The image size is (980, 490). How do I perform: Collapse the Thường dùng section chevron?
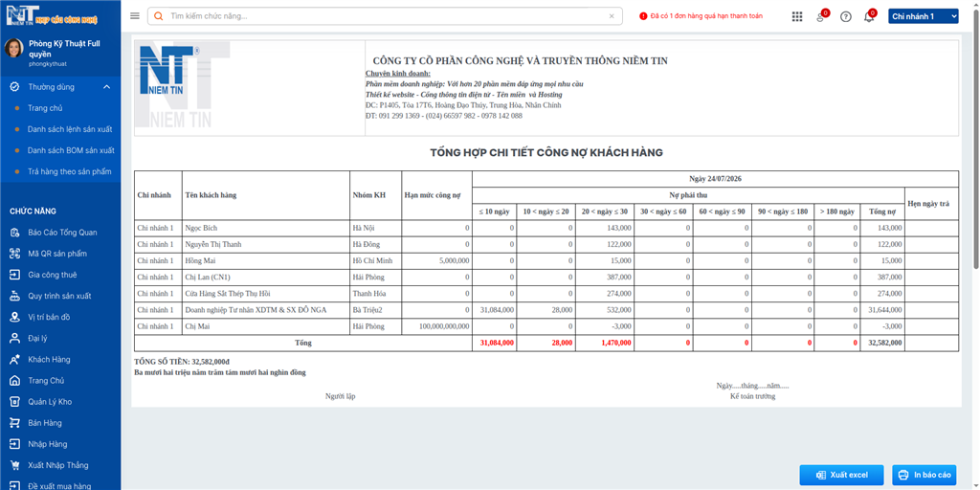(107, 87)
